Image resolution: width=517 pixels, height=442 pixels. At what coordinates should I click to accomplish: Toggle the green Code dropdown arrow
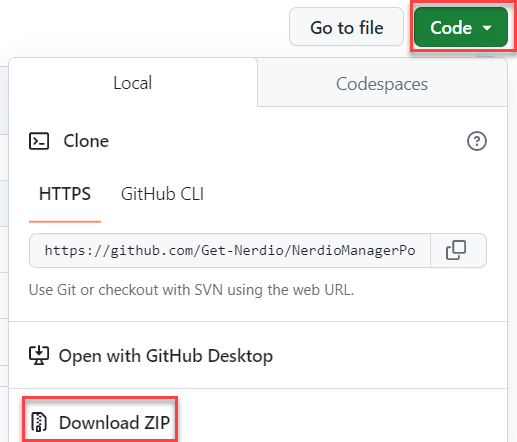click(487, 28)
